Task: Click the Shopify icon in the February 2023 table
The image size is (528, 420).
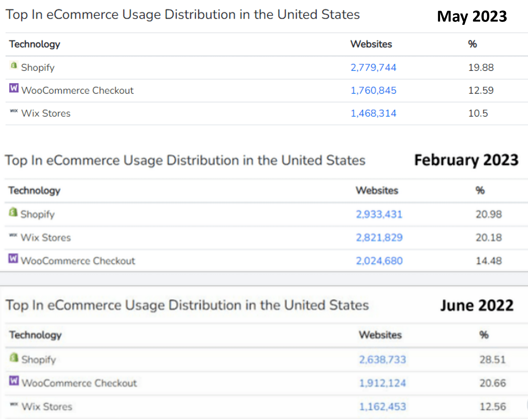Action: [13, 212]
